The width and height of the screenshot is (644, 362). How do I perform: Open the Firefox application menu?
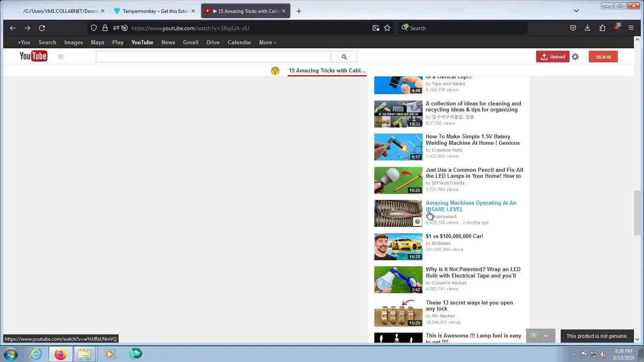point(631,28)
